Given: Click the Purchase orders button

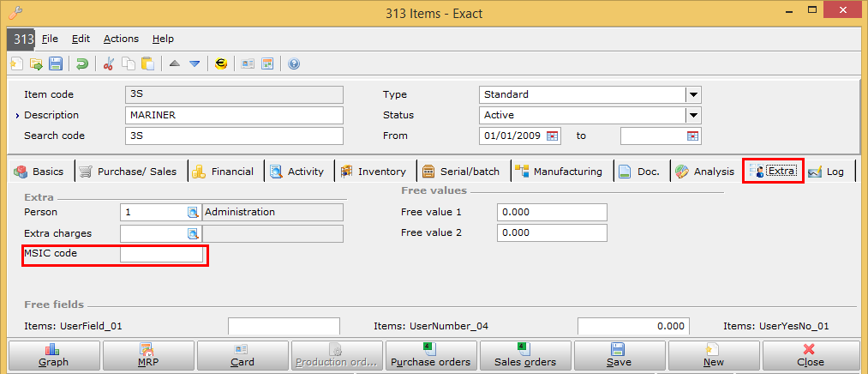Looking at the screenshot, I should point(430,355).
